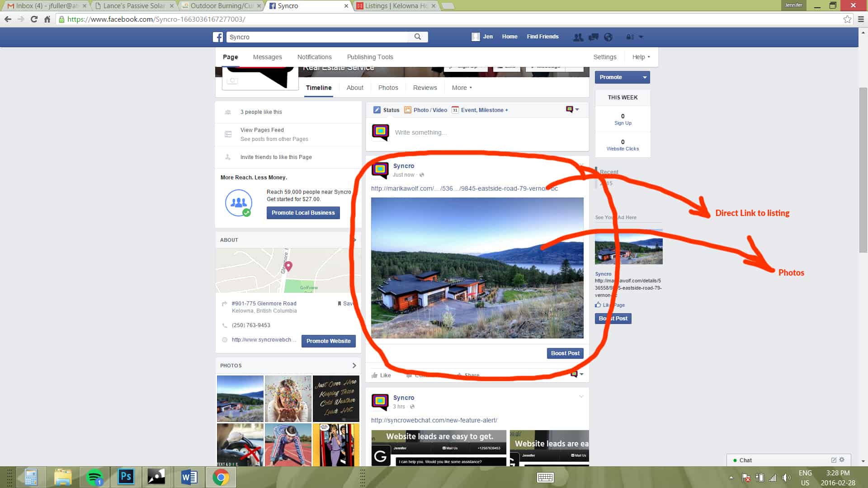Click the Syncro page profile icon
Viewport: 868px width, 488px height.
tap(380, 169)
